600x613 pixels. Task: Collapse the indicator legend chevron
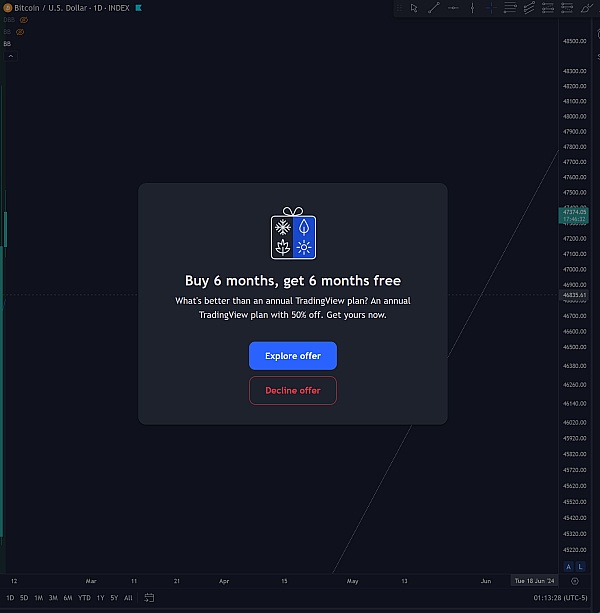(11, 56)
